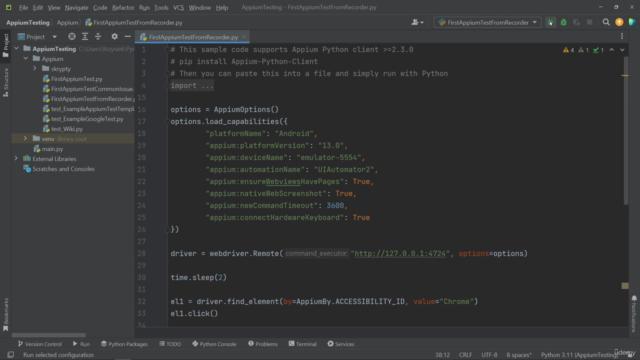Open the Navigate menu
640x360 pixels.
tap(76, 7)
